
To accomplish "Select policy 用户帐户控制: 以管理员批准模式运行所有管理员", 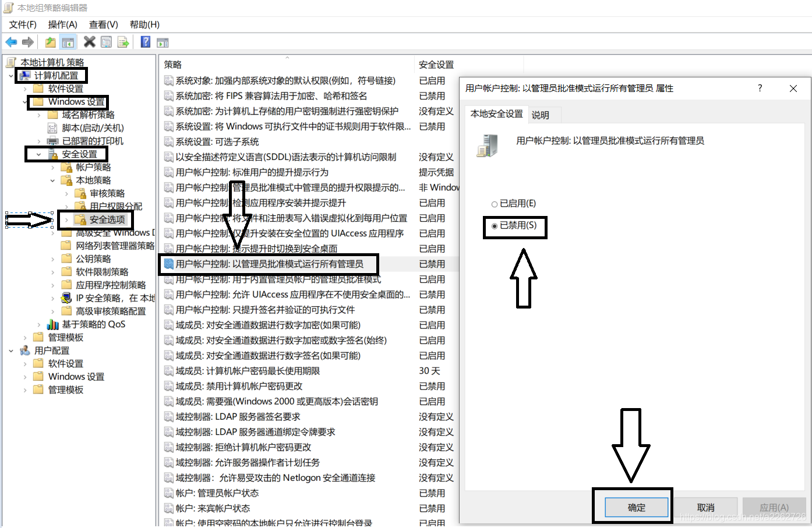I will click(x=270, y=264).
